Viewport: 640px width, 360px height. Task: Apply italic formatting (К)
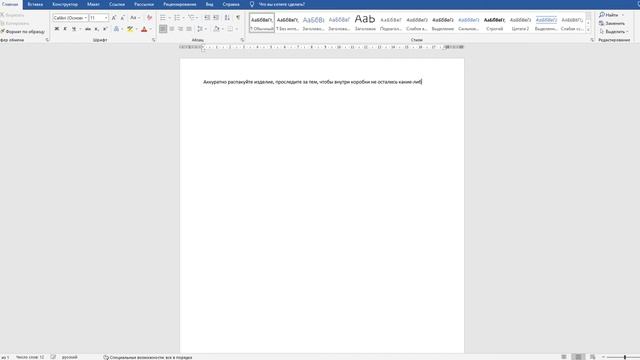(x=65, y=29)
